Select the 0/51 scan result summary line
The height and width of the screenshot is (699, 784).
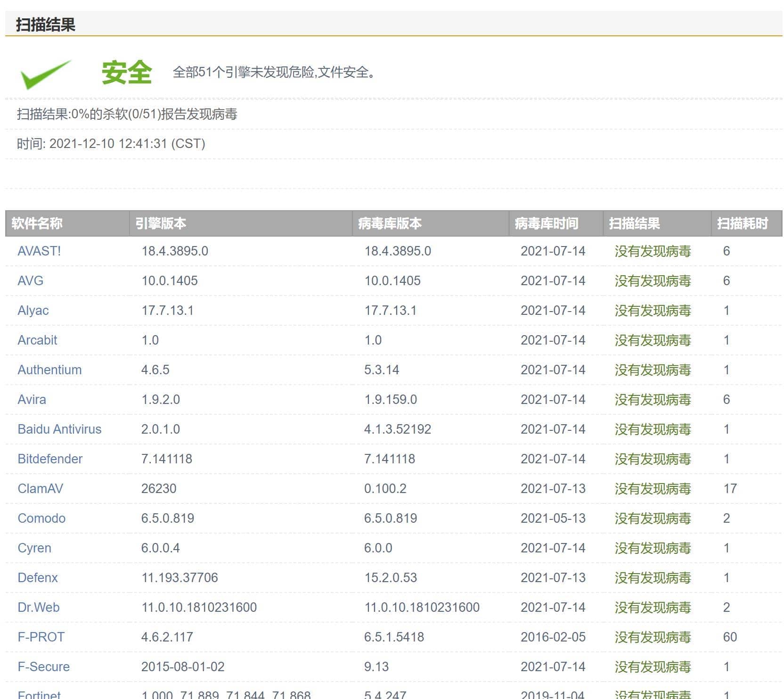point(127,114)
